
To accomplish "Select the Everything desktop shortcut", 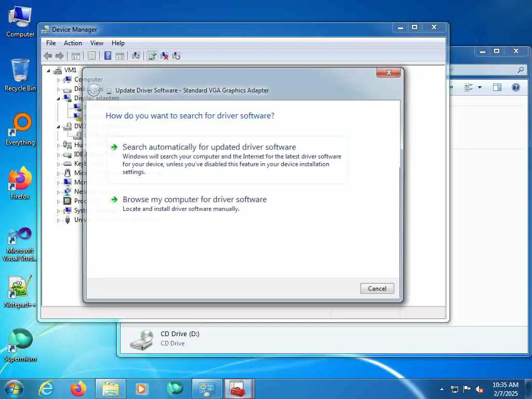I will click(x=20, y=129).
